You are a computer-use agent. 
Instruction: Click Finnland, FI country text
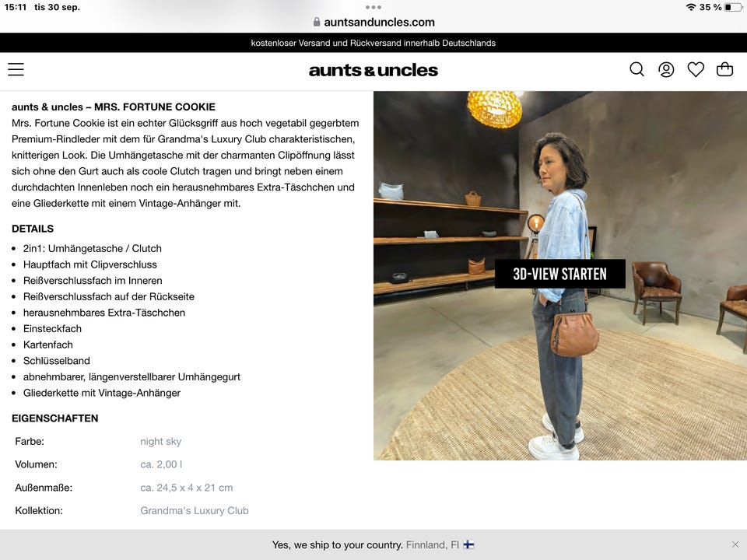point(432,544)
